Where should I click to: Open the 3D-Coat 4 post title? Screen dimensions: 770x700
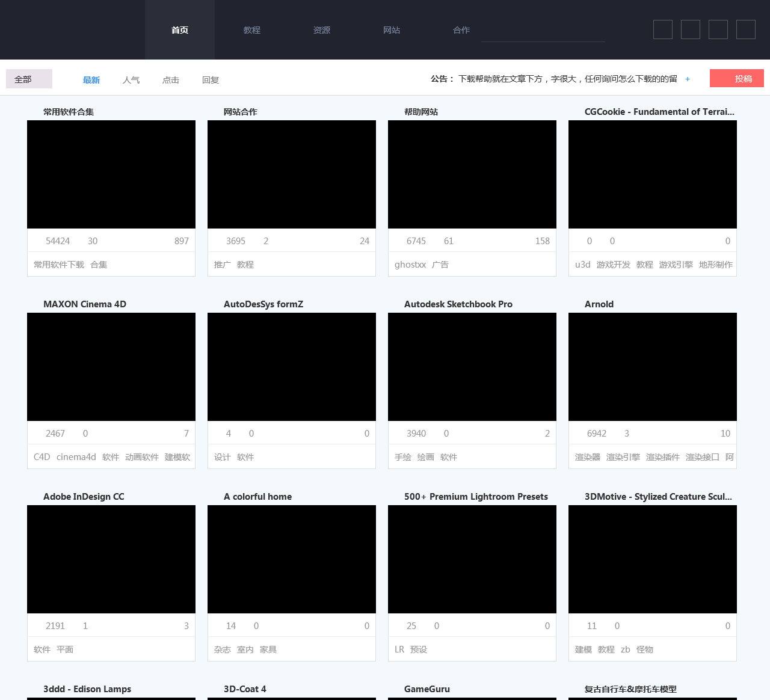pos(245,689)
